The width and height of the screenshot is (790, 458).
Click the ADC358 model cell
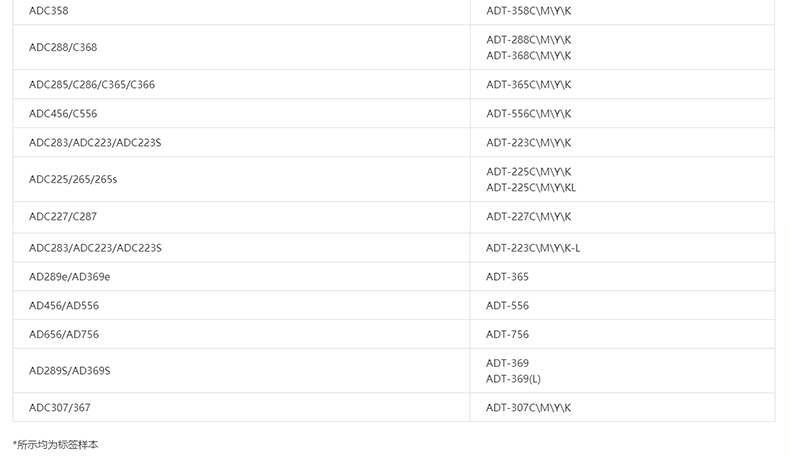tap(49, 11)
